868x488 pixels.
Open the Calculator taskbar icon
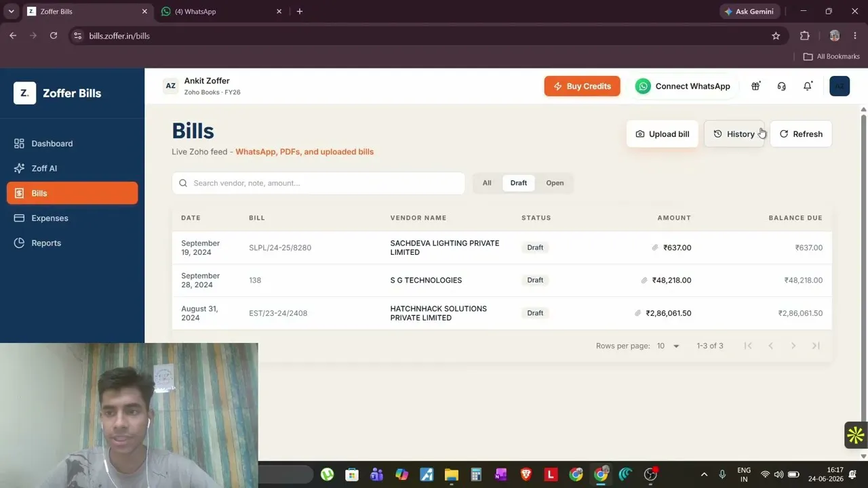pos(476,474)
